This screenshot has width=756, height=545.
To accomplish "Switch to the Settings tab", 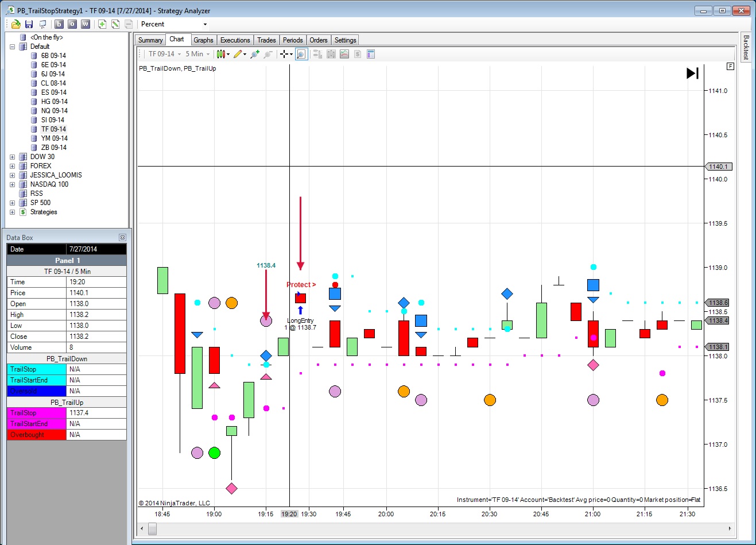I will click(345, 40).
